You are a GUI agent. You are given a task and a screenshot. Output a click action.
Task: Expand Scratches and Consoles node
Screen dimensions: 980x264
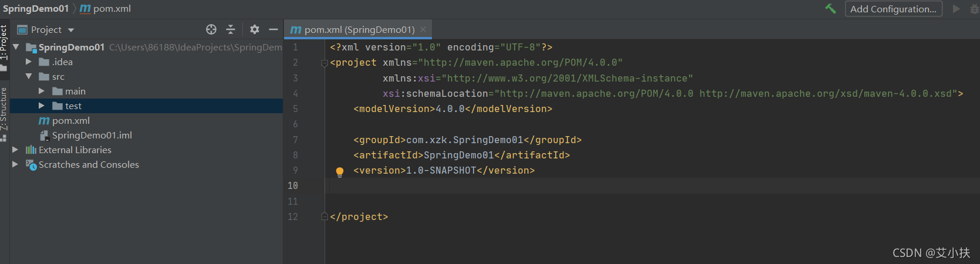[15, 164]
